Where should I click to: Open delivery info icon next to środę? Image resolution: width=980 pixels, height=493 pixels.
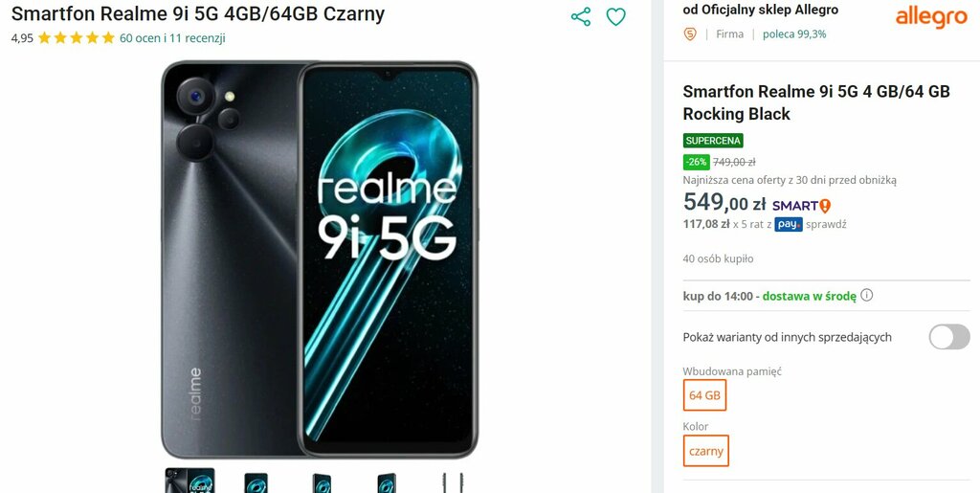point(866,295)
